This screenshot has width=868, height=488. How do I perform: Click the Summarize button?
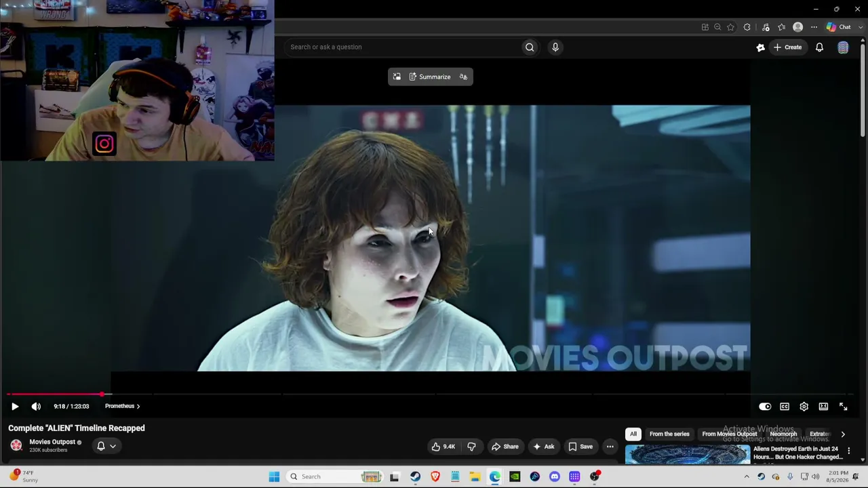(430, 77)
